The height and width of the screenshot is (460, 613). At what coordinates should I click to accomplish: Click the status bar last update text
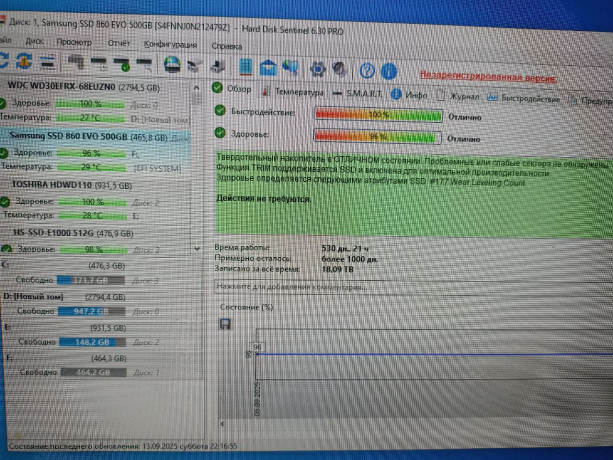click(x=123, y=446)
